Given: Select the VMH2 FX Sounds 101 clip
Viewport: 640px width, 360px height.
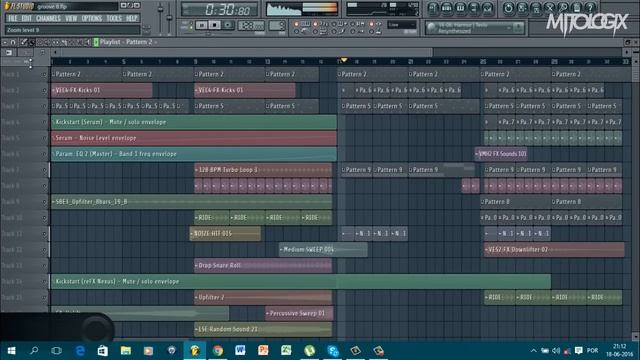Looking at the screenshot, I should coord(501,154).
